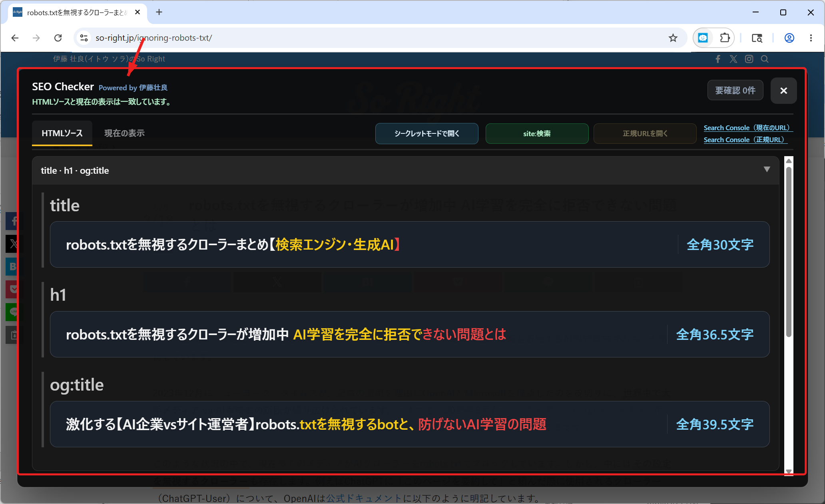Viewport: 825px width, 504px height.
Task: Click the 伊藤 壮良(イトウ ソラ)のSo Right site header text
Action: 109,59
